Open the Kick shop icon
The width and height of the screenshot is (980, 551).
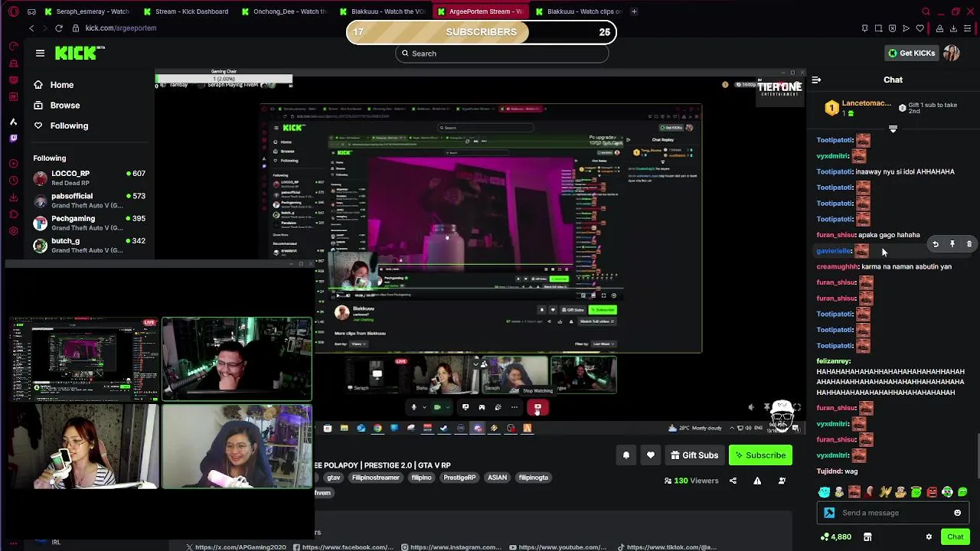pos(867,536)
